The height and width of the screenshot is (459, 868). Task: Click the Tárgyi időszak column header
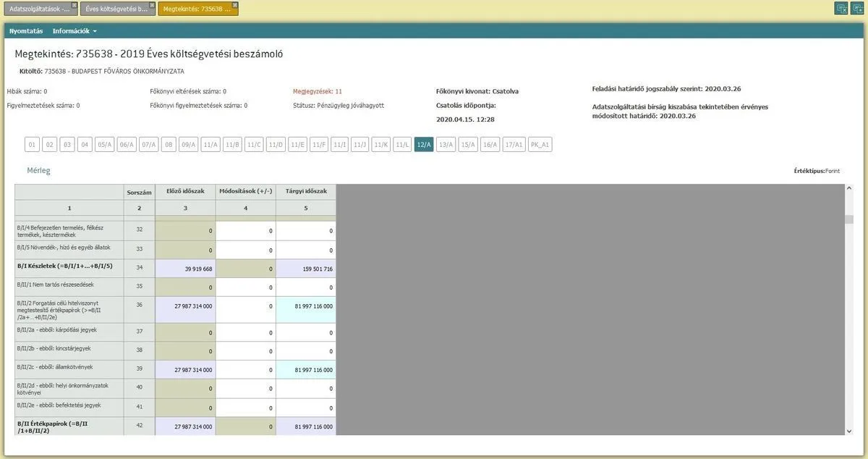coord(305,191)
